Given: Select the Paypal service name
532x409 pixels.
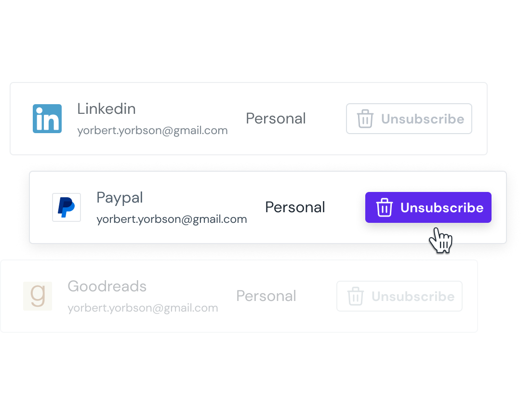Looking at the screenshot, I should [120, 198].
